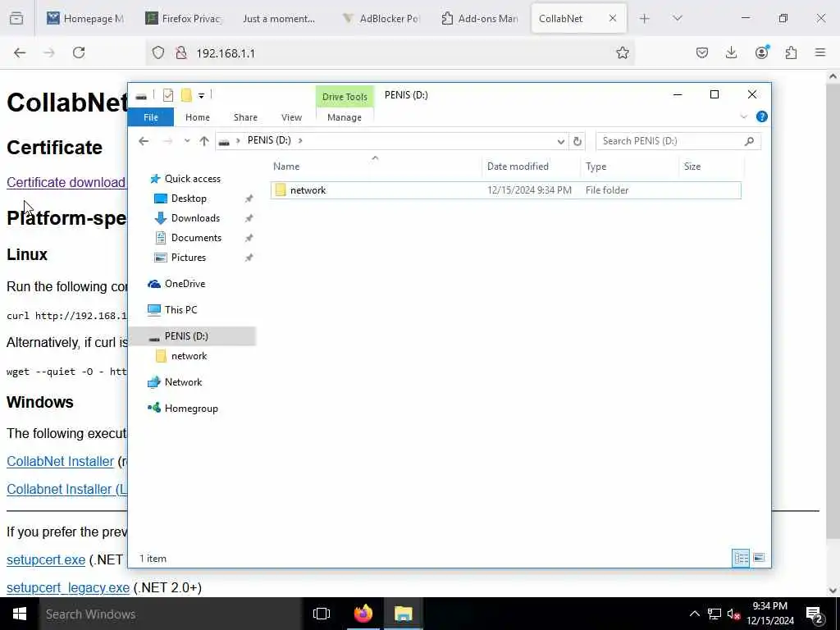Open Task View on taskbar

tap(322, 614)
